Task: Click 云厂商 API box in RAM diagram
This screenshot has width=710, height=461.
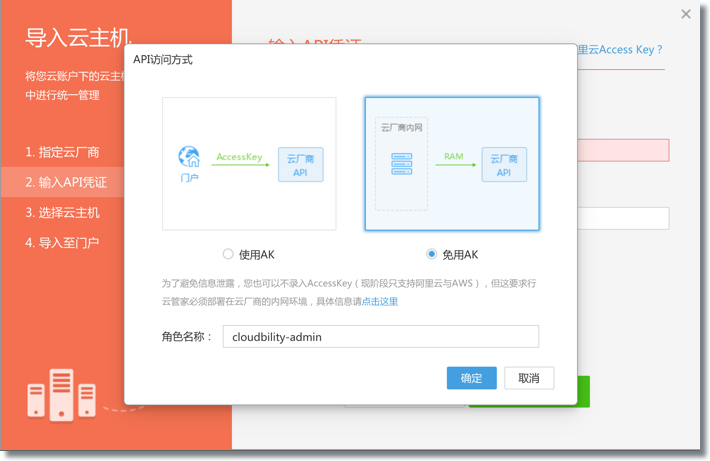Action: [504, 164]
